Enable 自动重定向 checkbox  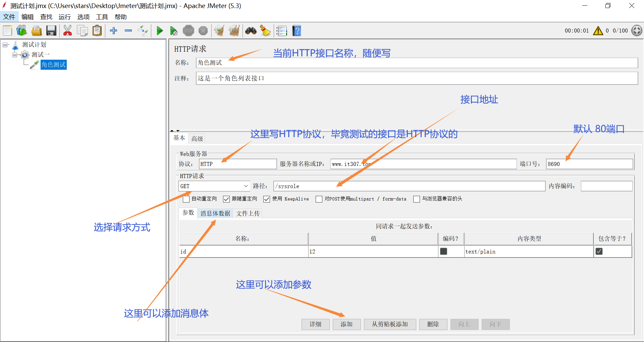point(186,199)
